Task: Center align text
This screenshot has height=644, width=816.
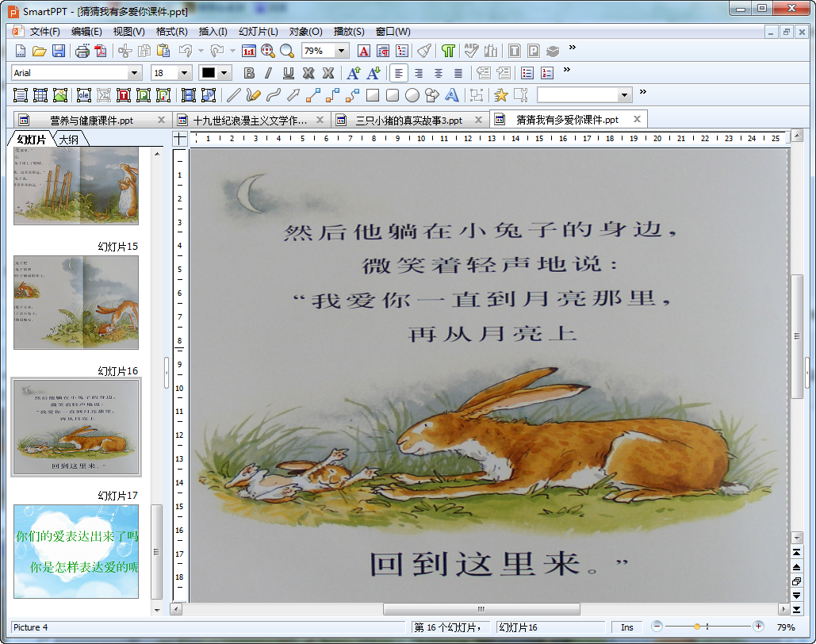Action: point(439,73)
